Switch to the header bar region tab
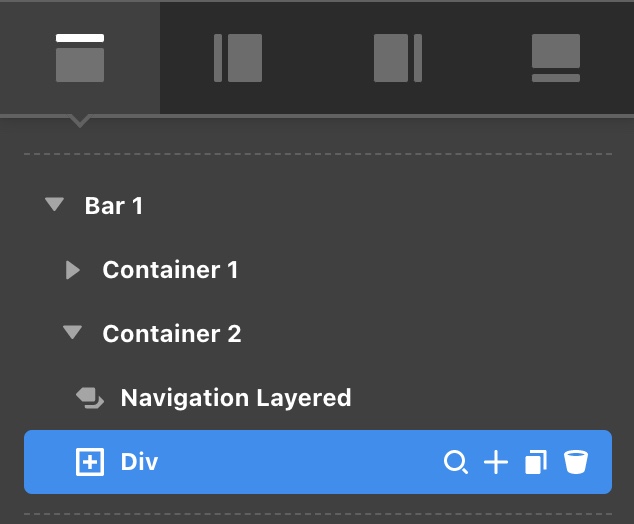 [80, 57]
